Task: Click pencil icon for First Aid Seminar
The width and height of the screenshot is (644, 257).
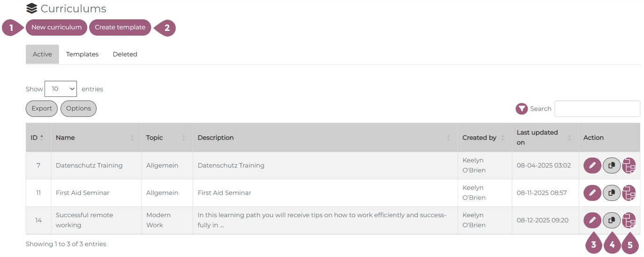Action: (x=592, y=193)
